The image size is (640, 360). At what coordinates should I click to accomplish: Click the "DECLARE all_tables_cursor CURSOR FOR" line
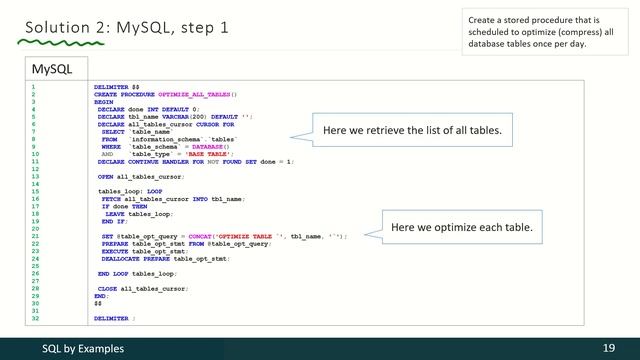click(x=166, y=124)
